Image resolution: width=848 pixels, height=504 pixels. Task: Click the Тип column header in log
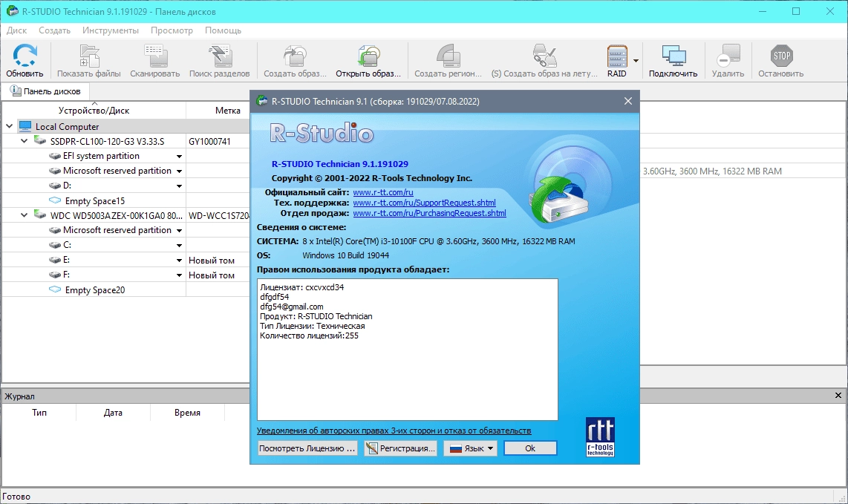[x=39, y=413]
